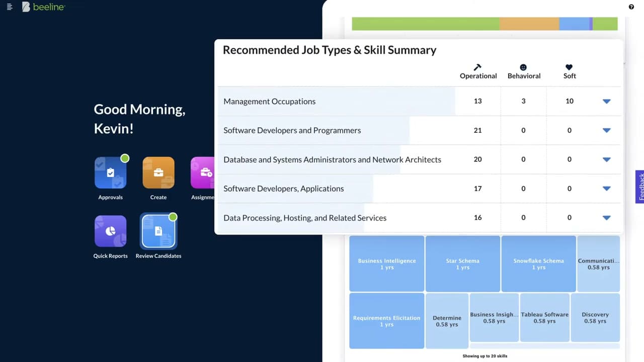The width and height of the screenshot is (644, 362).
Task: Expand Data Processing, Hosting row arrow
Action: 606,218
